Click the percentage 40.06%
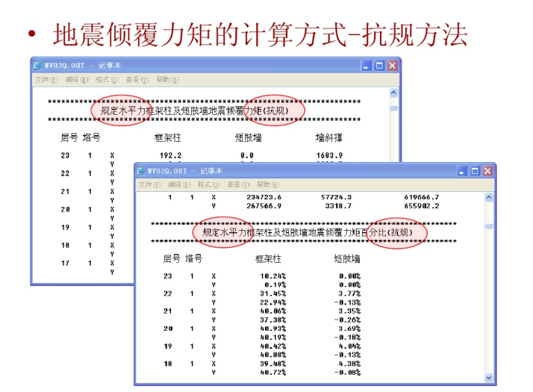This screenshot has height=392, width=533. [273, 311]
